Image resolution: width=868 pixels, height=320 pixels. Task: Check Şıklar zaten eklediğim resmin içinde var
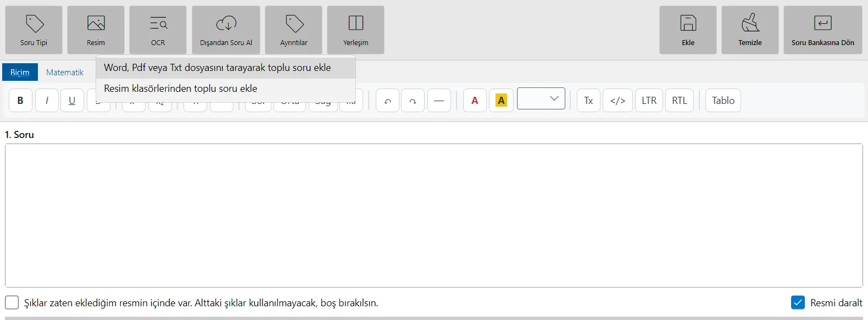[x=12, y=302]
